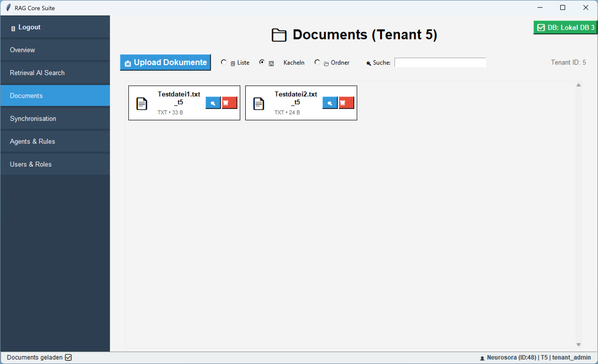The image size is (598, 364).
Task: Click the user icon in status bar
Action: coord(482,358)
